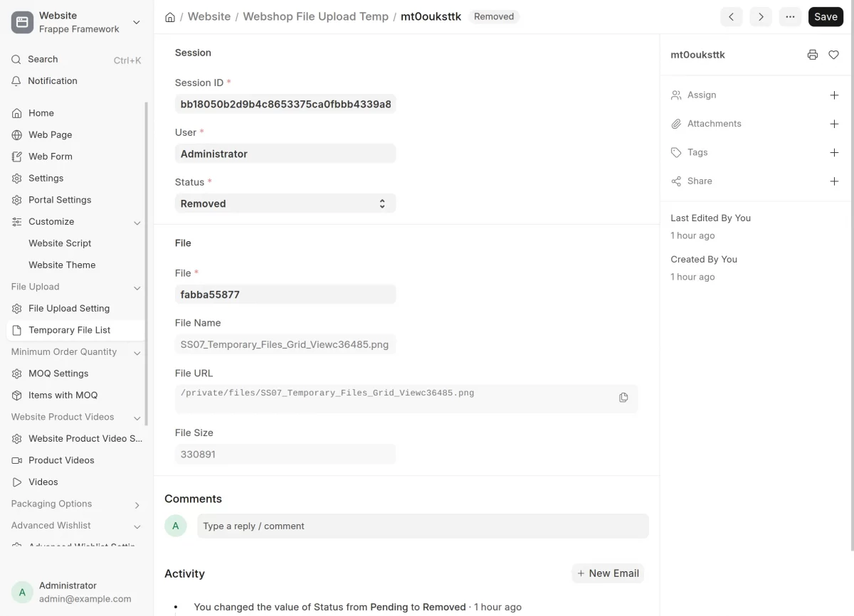854x616 pixels.
Task: Open Home in the sidebar
Action: point(75,113)
